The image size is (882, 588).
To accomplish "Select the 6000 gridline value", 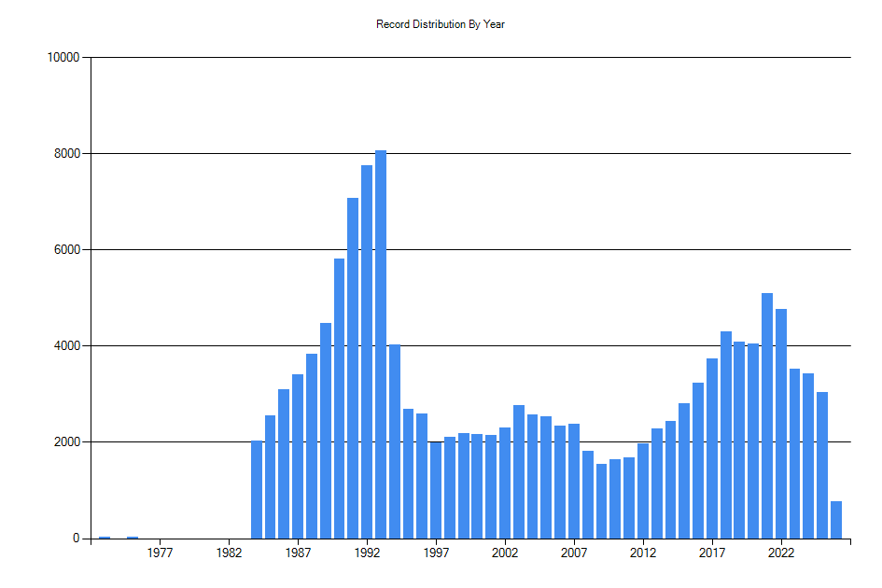I will [69, 247].
